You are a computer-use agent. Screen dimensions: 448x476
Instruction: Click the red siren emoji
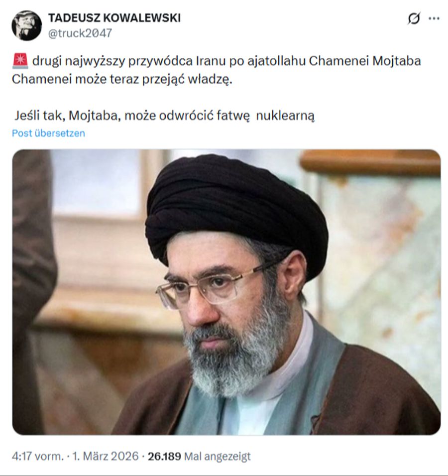pos(20,61)
